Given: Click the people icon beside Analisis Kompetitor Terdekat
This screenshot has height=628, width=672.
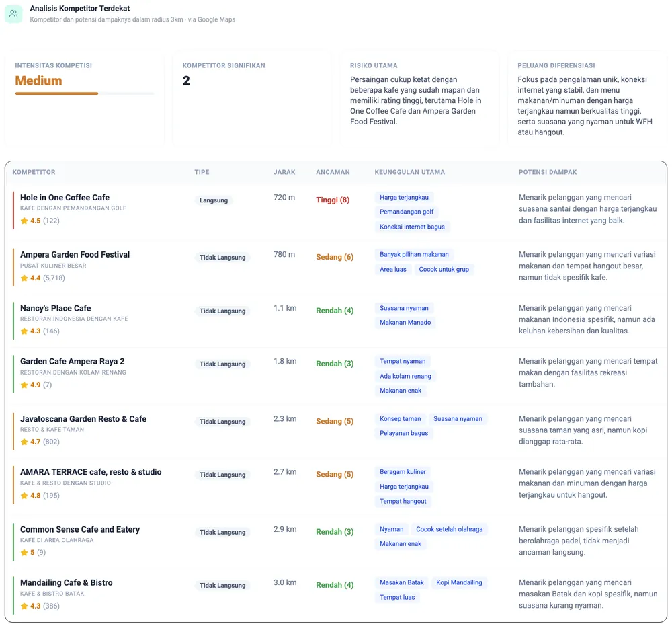Looking at the screenshot, I should 13,13.
